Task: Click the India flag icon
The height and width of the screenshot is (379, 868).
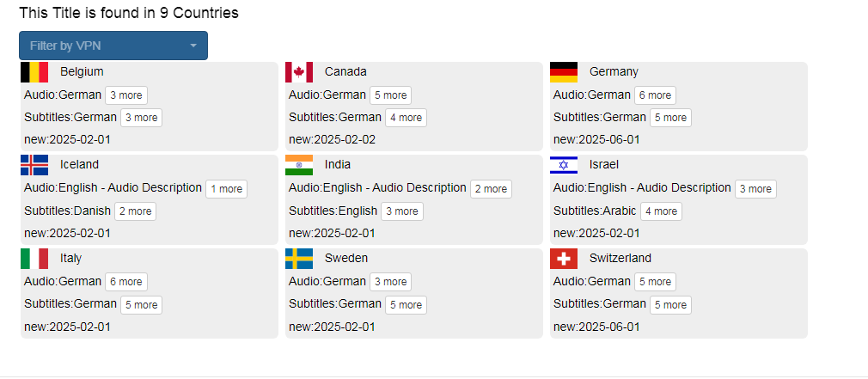Action: [299, 165]
